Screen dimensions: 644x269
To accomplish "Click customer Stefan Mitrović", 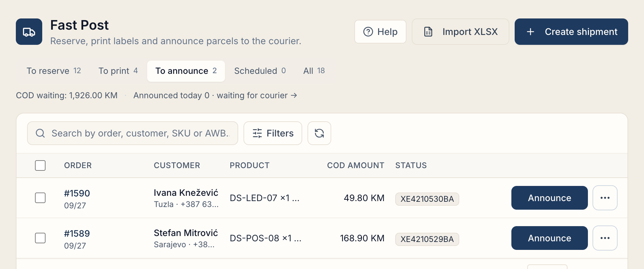I will point(186,233).
